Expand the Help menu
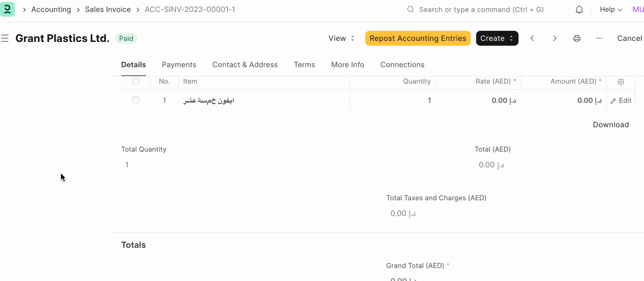Viewport: 644px width, 281px height. [x=611, y=10]
